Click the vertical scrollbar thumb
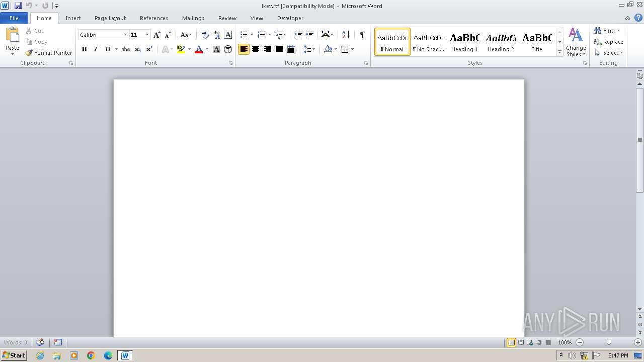The height and width of the screenshot is (362, 644). [x=640, y=140]
